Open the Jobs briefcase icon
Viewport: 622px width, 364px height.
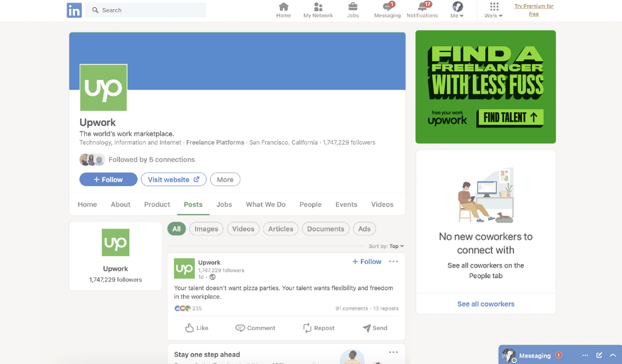tap(353, 10)
